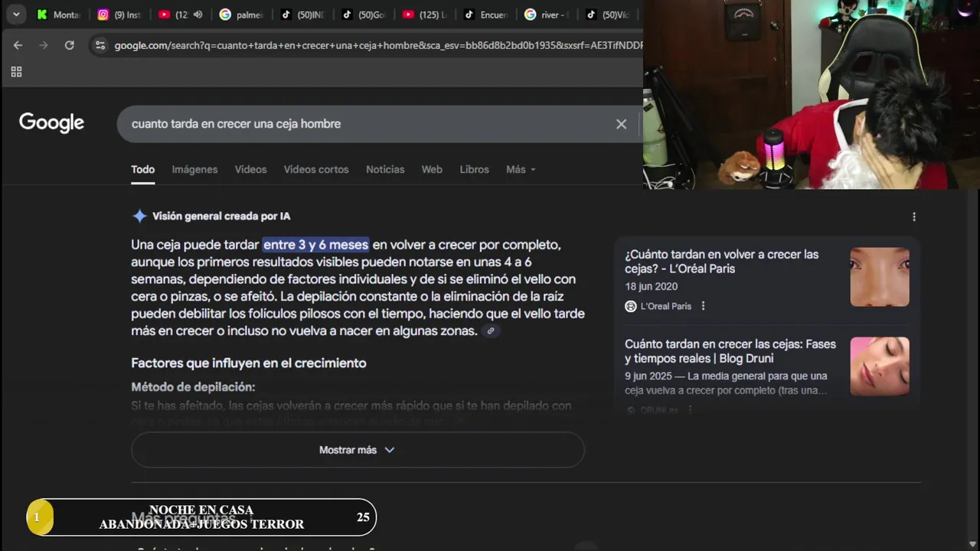The image size is (980, 551).
Task: Select the 'Libros' results tab
Action: [x=474, y=169]
